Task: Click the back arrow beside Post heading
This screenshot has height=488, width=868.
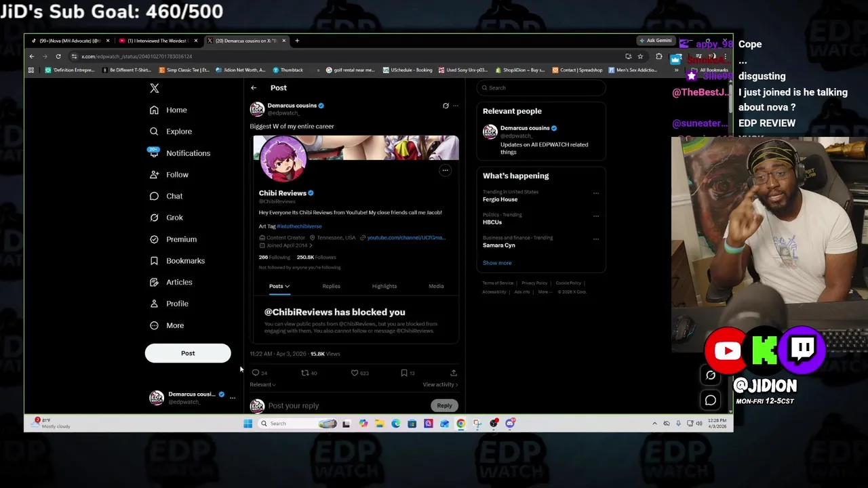Action: tap(254, 87)
